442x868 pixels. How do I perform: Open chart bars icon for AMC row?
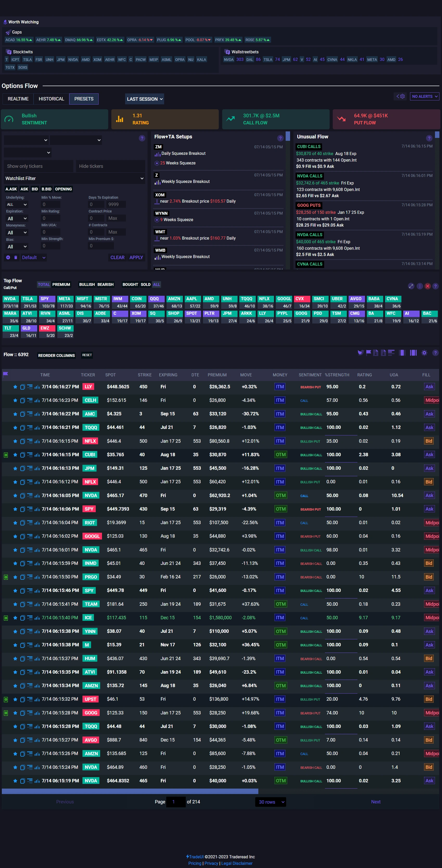point(37,414)
